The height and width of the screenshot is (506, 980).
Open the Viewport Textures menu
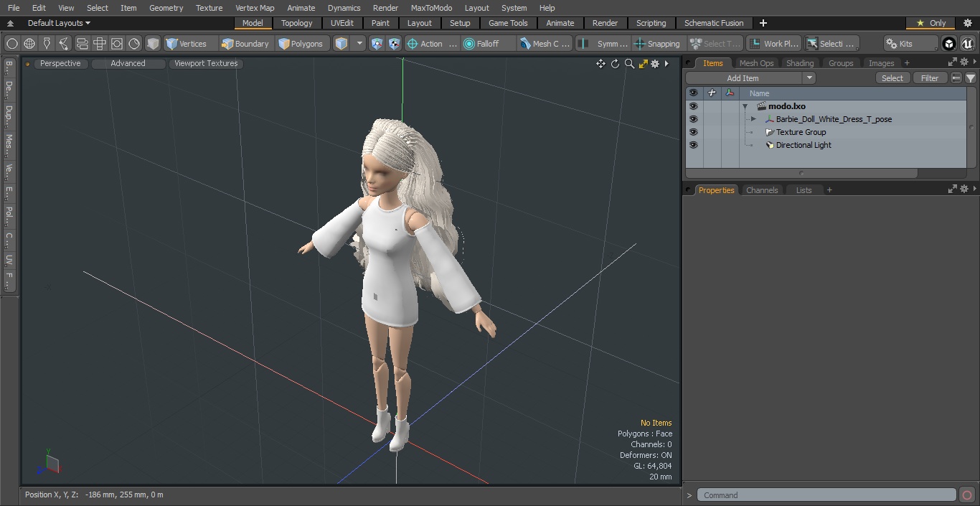[x=206, y=63]
